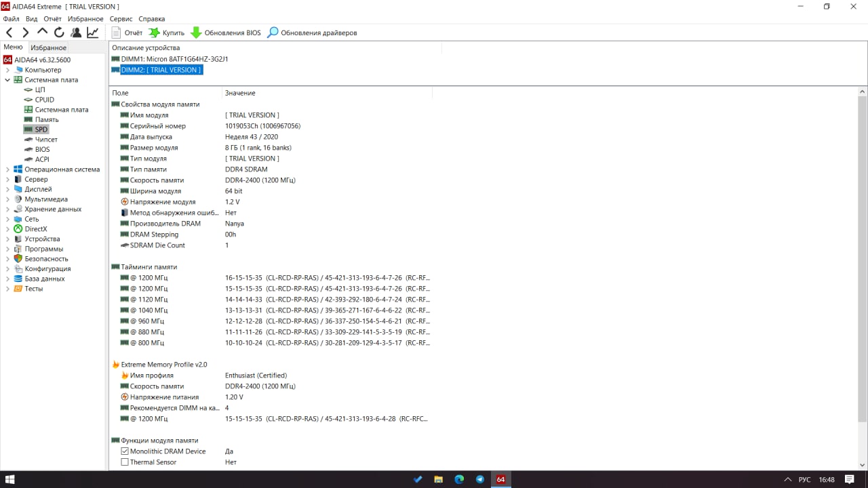
Task: Toggle Thermal Sensor checkbox
Action: (x=125, y=462)
